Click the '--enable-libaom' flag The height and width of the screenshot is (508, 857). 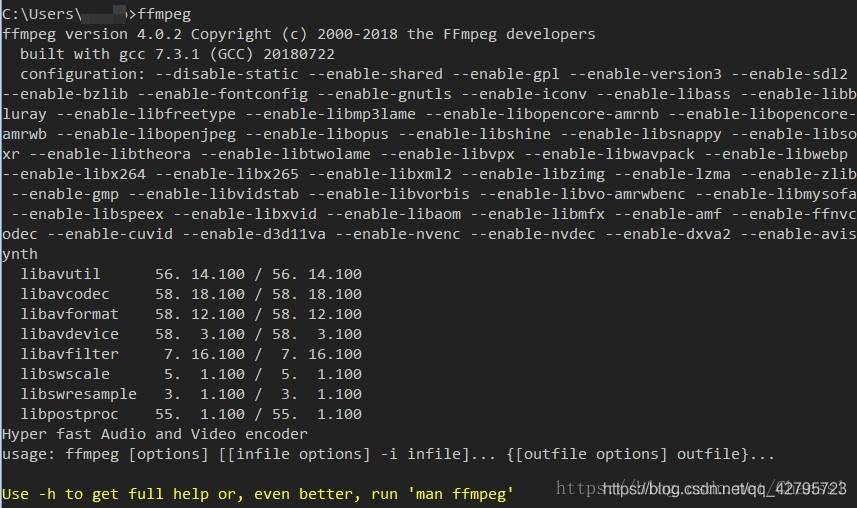(394, 214)
